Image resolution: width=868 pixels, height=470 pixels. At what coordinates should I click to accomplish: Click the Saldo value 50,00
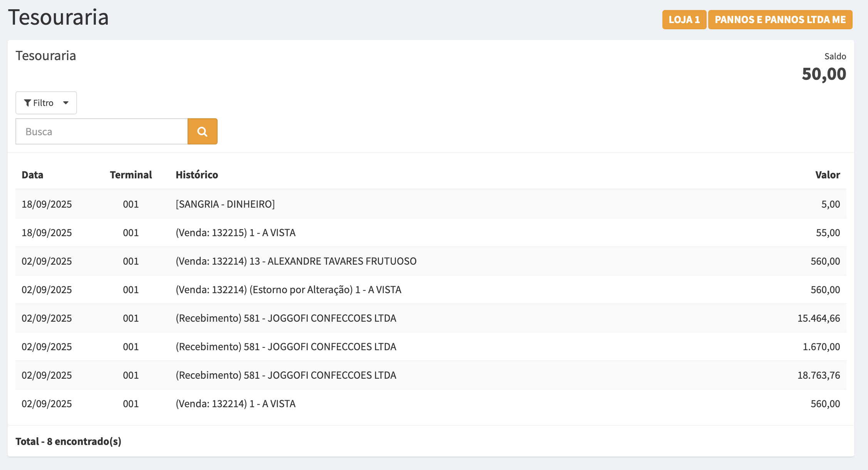click(x=824, y=74)
